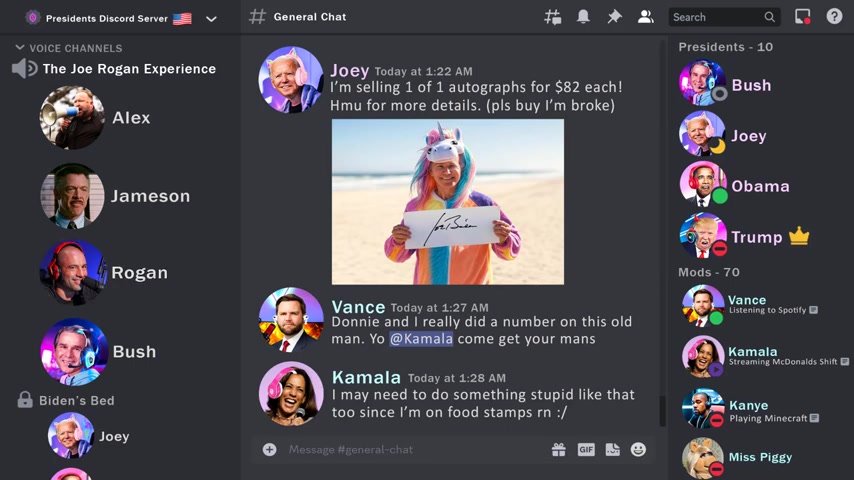The image size is (854, 480).
Task: Expand Presidents Discord Server dropdown arrow
Action: point(211,19)
